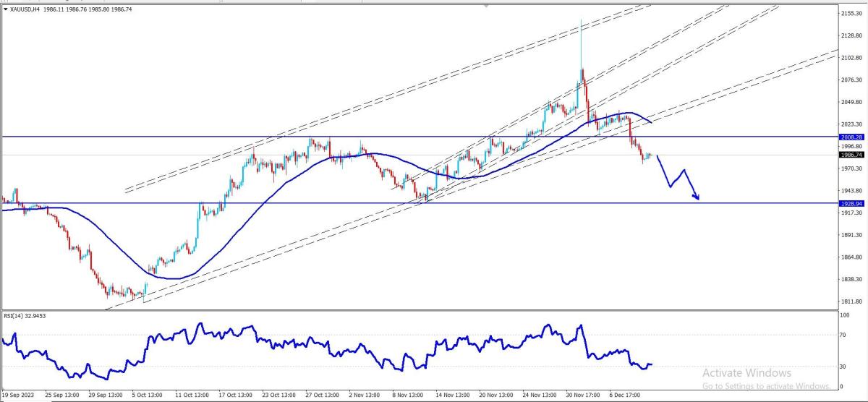Click the 11 Oct 13:00 time label
This screenshot has height=402, width=868.
coord(192,396)
